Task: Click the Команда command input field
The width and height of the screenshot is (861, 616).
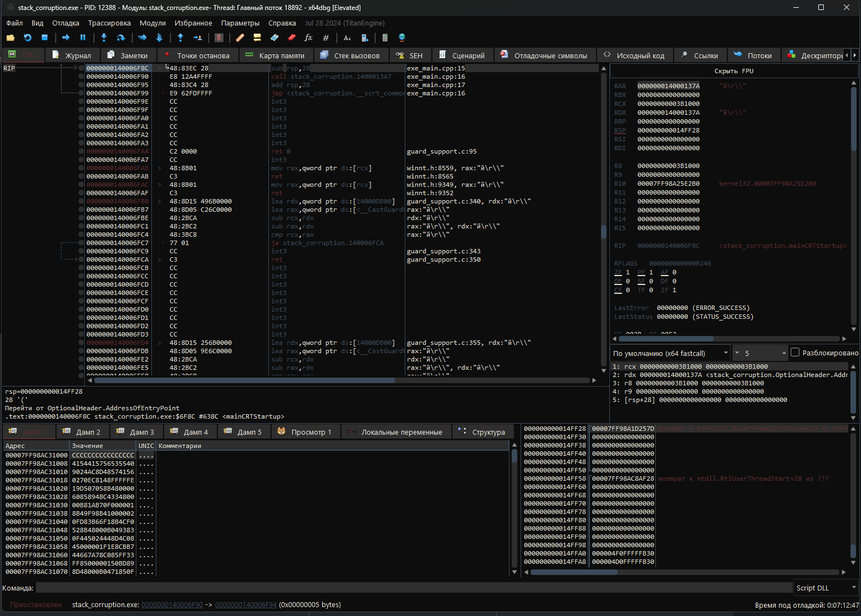Action: coord(414,588)
